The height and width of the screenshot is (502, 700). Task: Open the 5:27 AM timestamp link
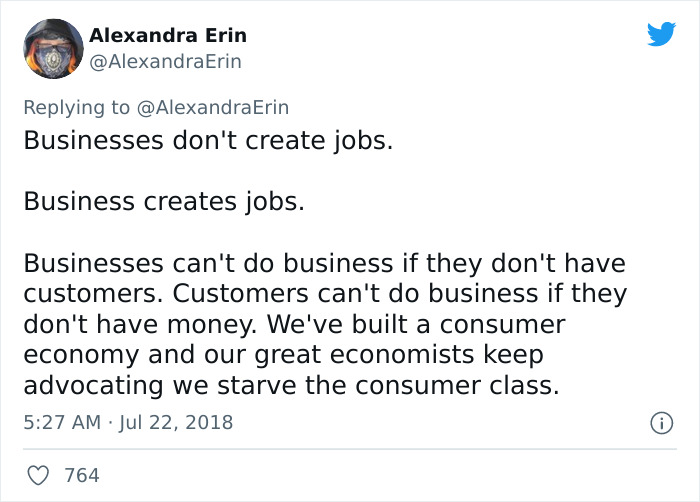tap(61, 422)
